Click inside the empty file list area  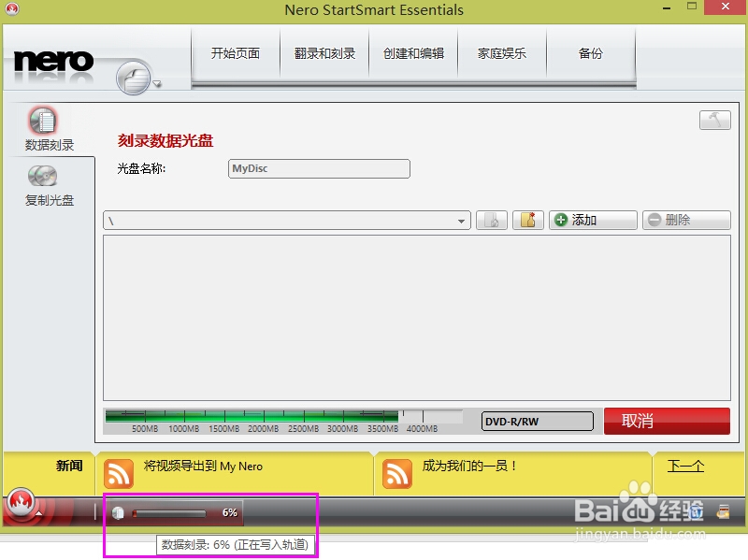[417, 318]
